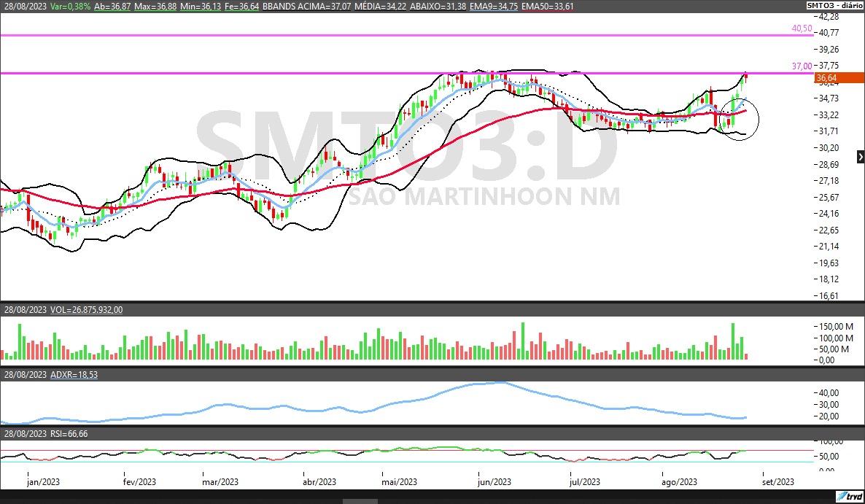Open the trvd logo icon at bottom right
865x504 pixels.
[849, 496]
